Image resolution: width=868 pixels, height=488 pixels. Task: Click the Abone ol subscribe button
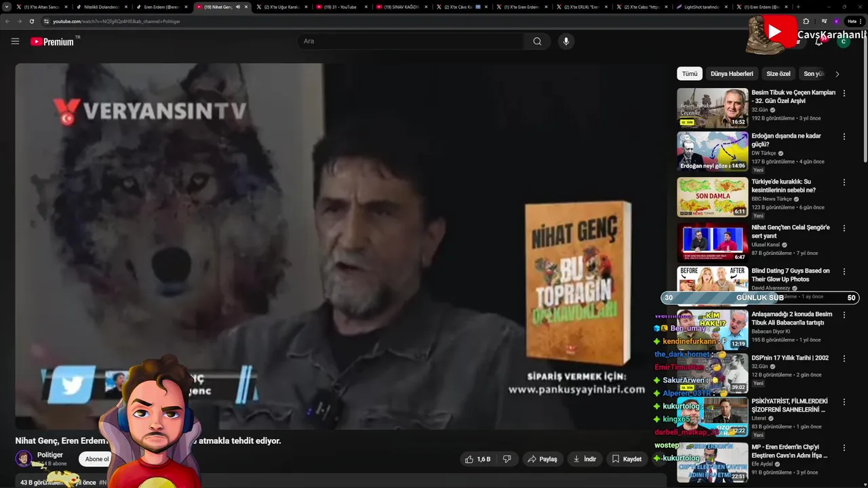click(x=96, y=459)
